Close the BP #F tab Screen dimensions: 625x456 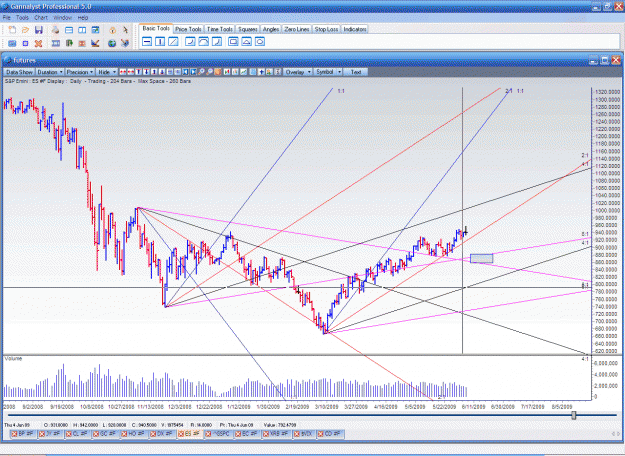[14, 434]
